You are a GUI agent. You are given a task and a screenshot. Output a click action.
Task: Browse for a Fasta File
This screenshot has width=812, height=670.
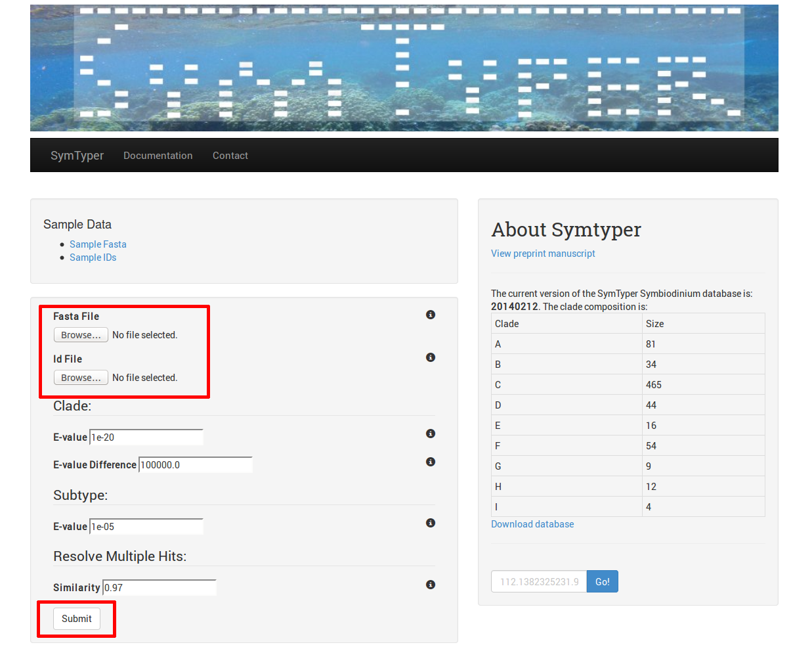point(81,335)
